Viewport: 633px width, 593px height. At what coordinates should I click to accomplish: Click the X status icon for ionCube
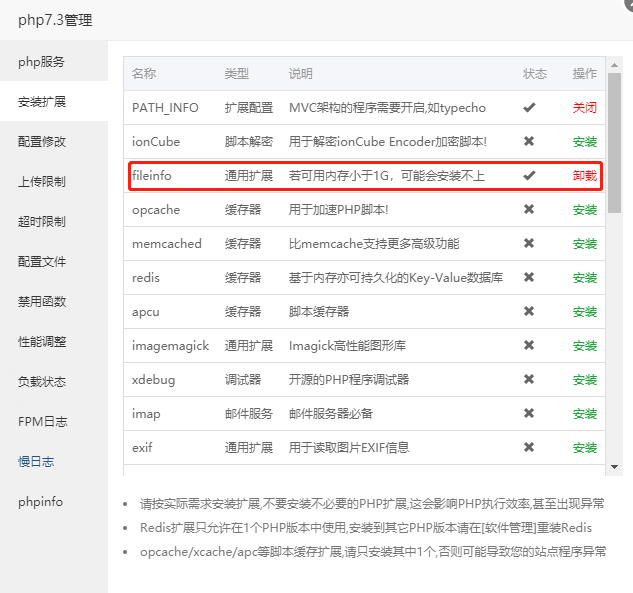(529, 141)
